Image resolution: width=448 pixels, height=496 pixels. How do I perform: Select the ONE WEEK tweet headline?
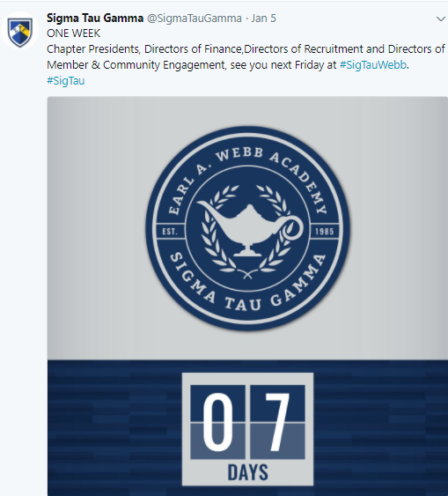click(x=73, y=33)
